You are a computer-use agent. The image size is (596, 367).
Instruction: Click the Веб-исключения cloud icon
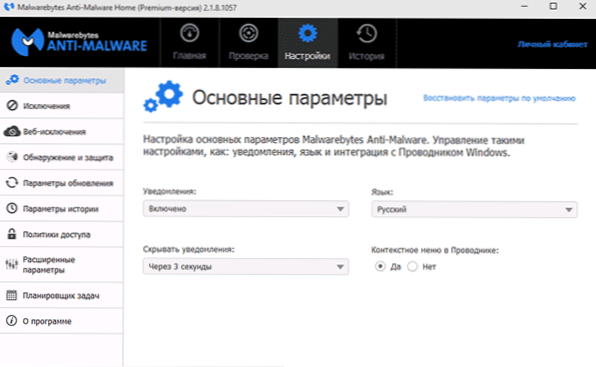click(12, 131)
